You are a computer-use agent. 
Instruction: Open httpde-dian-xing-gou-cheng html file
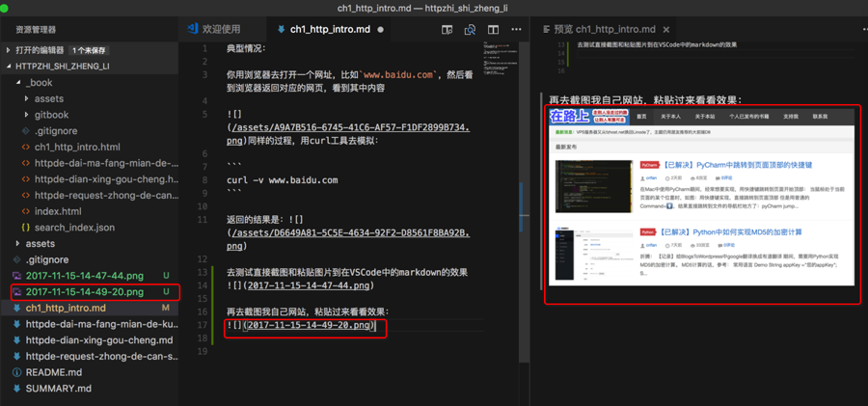pos(106,179)
